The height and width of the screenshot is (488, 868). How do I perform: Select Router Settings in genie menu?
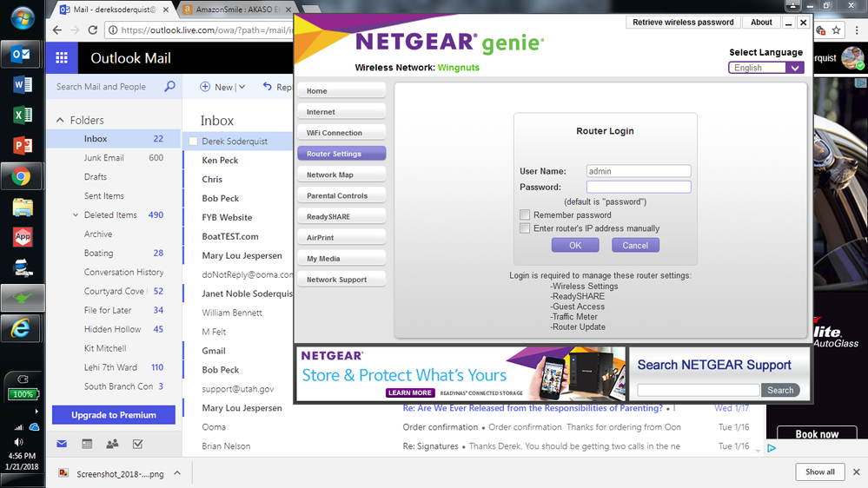[x=341, y=154]
